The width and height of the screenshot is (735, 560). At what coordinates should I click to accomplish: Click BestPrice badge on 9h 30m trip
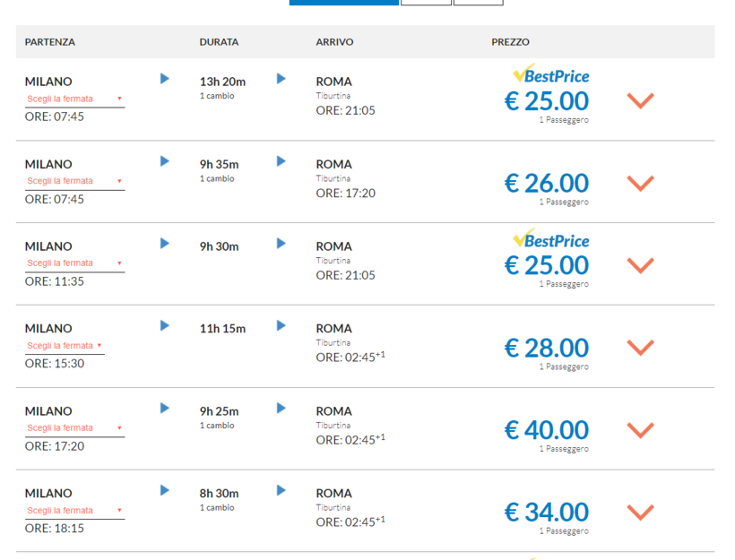click(x=550, y=240)
